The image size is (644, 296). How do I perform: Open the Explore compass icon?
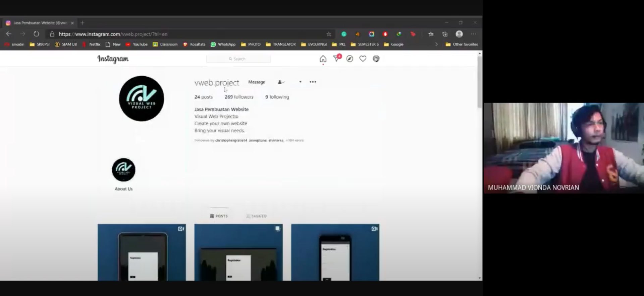[350, 59]
